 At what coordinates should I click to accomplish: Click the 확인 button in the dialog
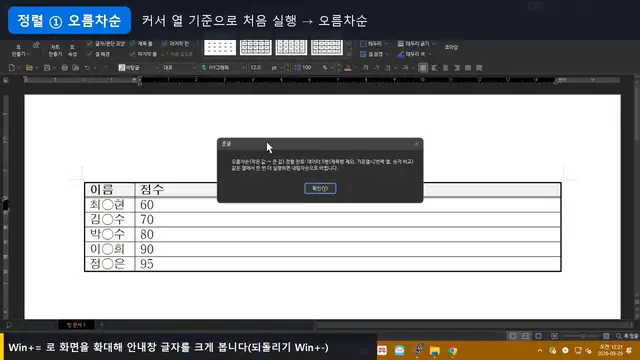(320, 188)
